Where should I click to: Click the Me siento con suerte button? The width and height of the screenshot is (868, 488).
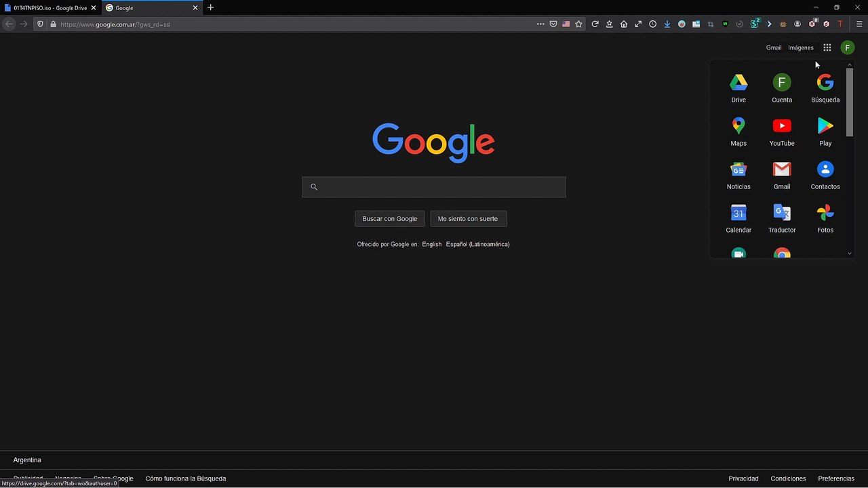(x=468, y=219)
